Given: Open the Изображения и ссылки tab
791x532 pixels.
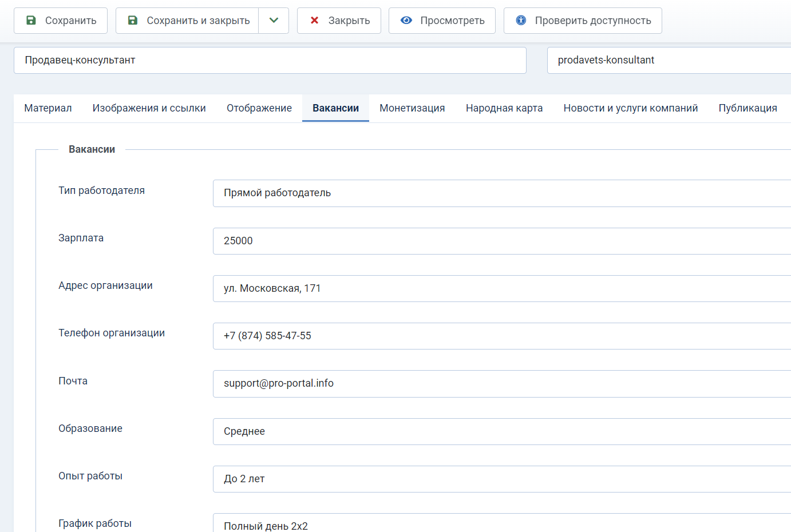Looking at the screenshot, I should coord(149,108).
